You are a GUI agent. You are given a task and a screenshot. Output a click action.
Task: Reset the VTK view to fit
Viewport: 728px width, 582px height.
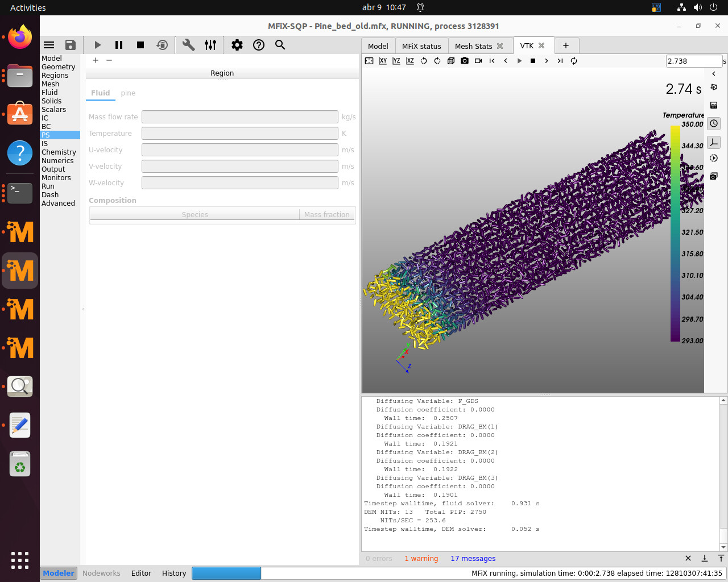pyautogui.click(x=369, y=61)
